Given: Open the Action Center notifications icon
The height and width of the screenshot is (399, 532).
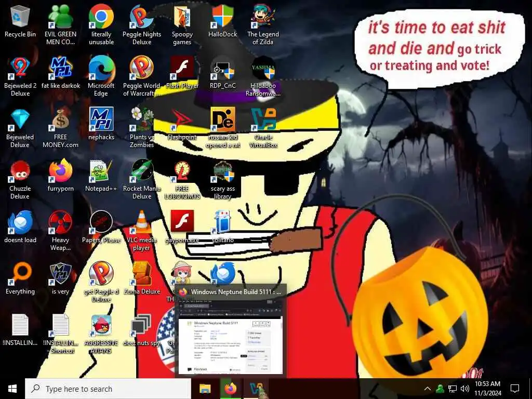Looking at the screenshot, I should click(x=515, y=389).
